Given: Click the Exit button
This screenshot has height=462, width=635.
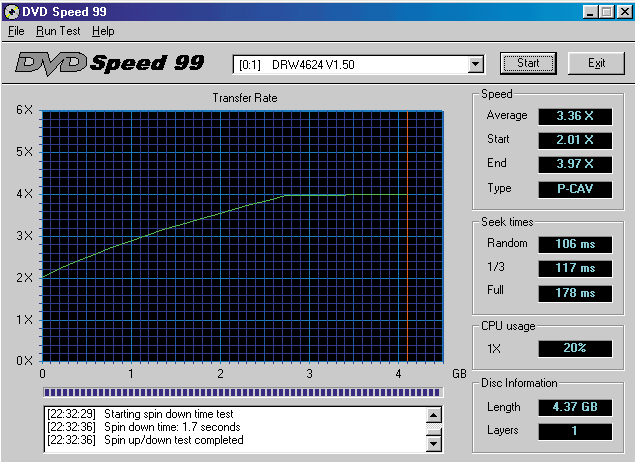Looking at the screenshot, I should (x=596, y=63).
